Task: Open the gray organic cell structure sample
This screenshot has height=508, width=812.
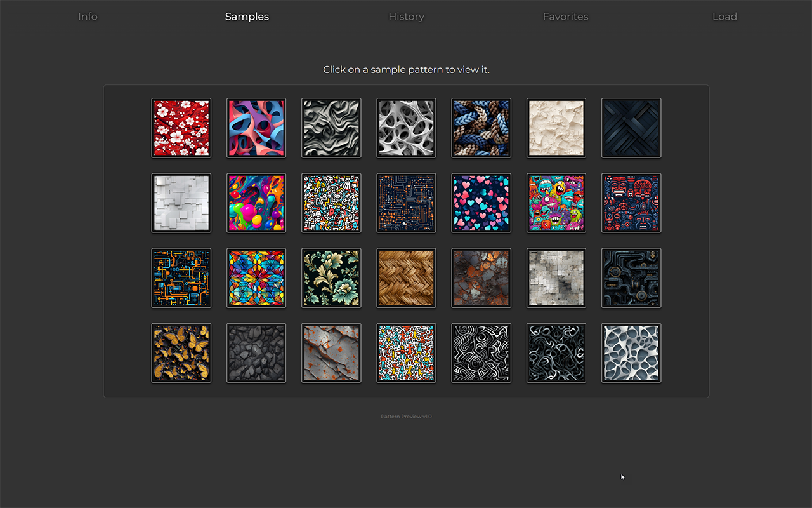Action: pos(631,352)
